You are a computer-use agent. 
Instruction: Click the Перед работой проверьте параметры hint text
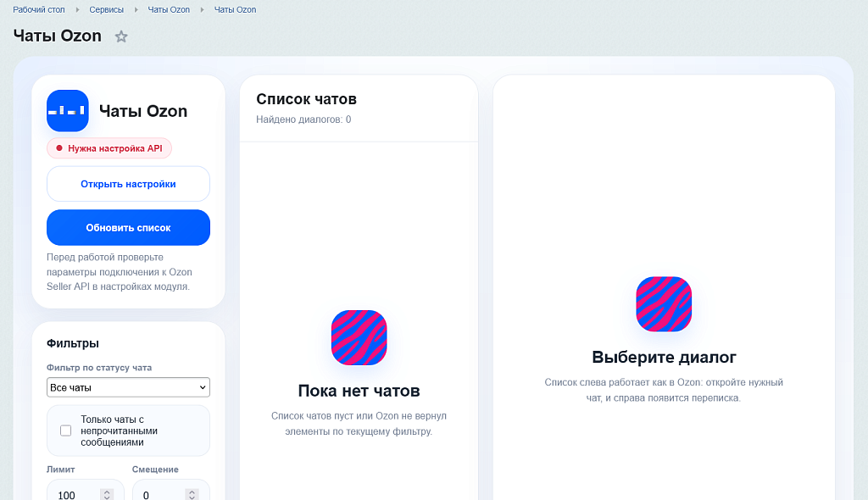(x=119, y=272)
